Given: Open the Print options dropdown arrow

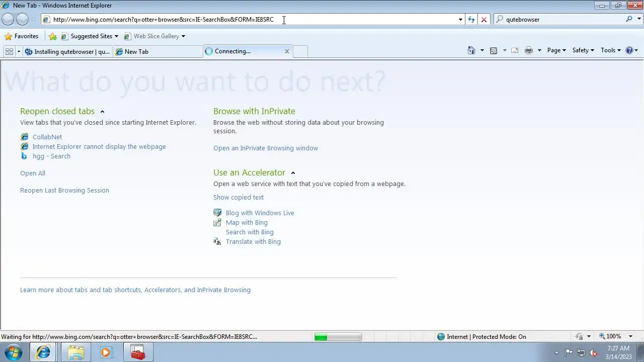Looking at the screenshot, I should 539,50.
